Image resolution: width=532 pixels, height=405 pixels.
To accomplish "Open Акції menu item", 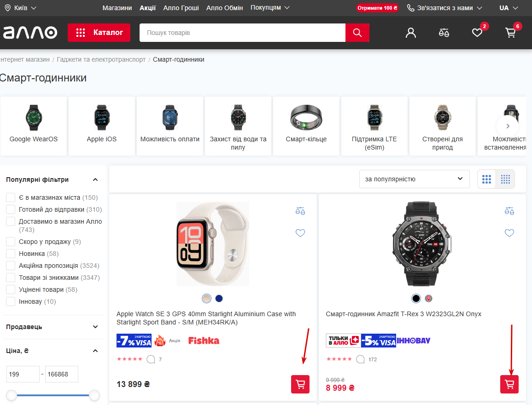I will (x=147, y=8).
